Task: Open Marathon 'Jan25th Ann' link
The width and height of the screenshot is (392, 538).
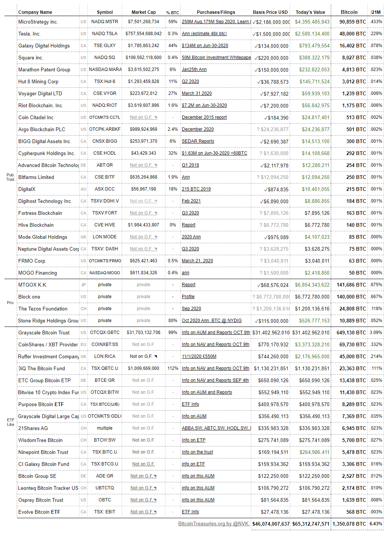Action: point(194,69)
